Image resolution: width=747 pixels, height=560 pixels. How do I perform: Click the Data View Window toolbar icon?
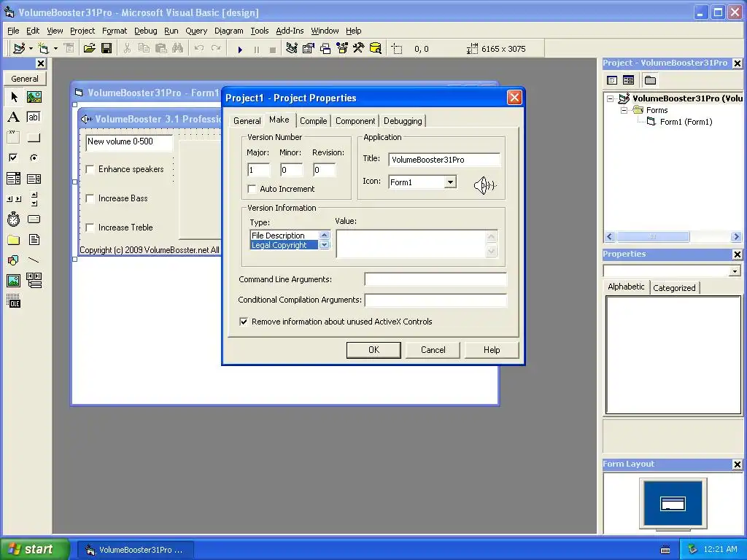click(x=376, y=48)
